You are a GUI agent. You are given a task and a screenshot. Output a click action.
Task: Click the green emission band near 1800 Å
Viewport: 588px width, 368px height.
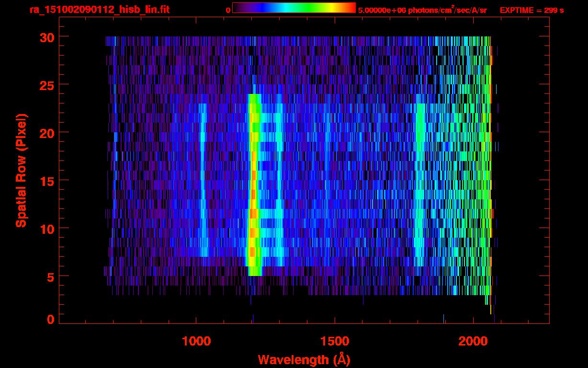pyautogui.click(x=420, y=180)
